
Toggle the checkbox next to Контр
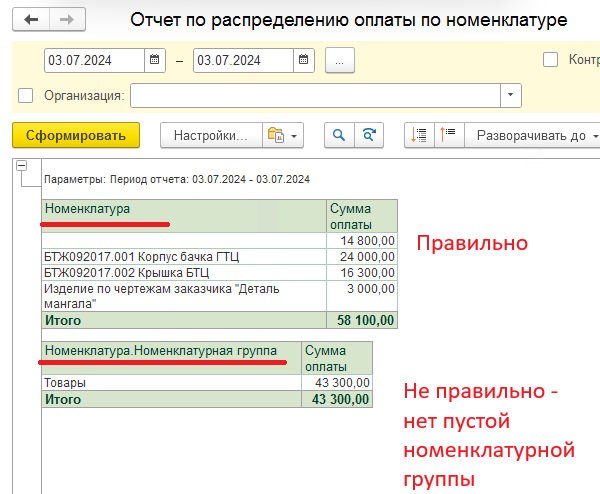(x=550, y=60)
